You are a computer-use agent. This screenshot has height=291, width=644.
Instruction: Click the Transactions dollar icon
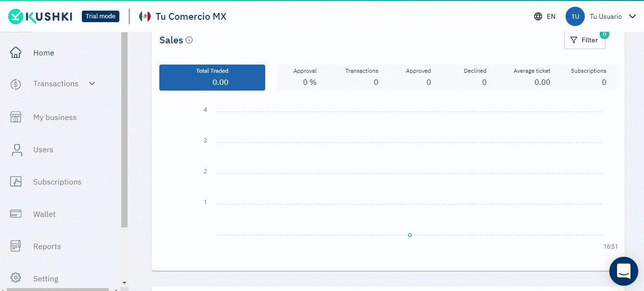pos(16,84)
